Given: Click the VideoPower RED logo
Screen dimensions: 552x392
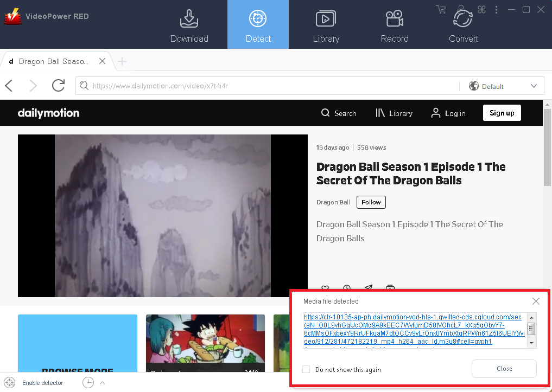Looking at the screenshot, I should tap(12, 16).
